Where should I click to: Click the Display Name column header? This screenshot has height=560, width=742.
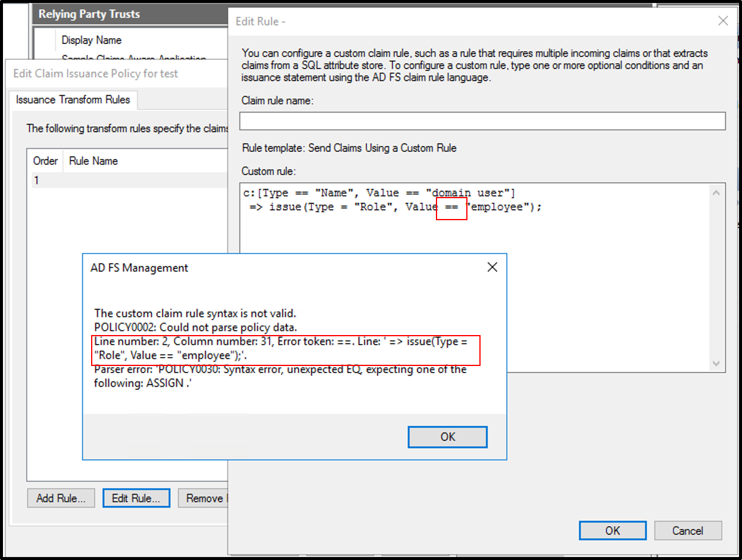point(92,40)
